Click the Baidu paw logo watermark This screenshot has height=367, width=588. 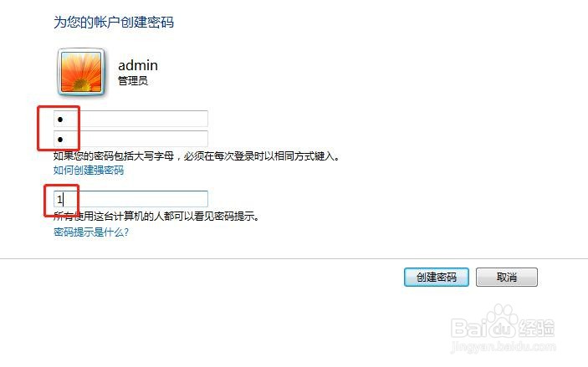[x=503, y=319]
